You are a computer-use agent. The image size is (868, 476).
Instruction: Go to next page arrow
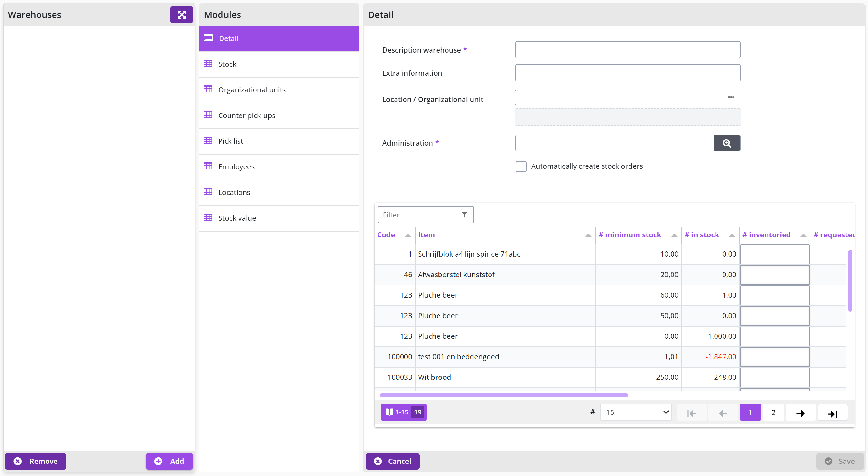click(800, 412)
